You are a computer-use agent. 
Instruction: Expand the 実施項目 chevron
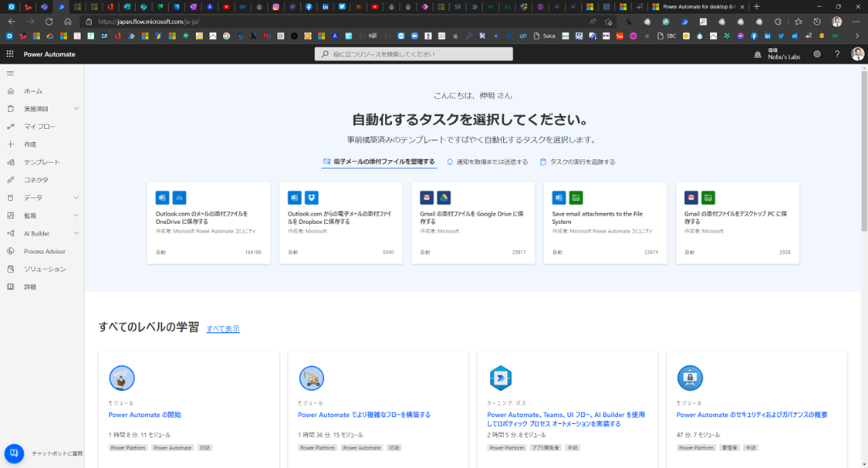(76, 109)
